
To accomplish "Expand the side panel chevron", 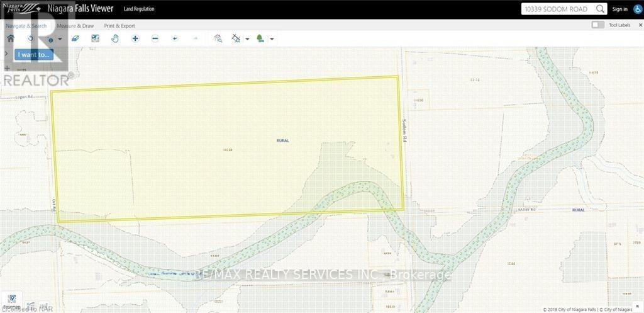I will 6,55.
